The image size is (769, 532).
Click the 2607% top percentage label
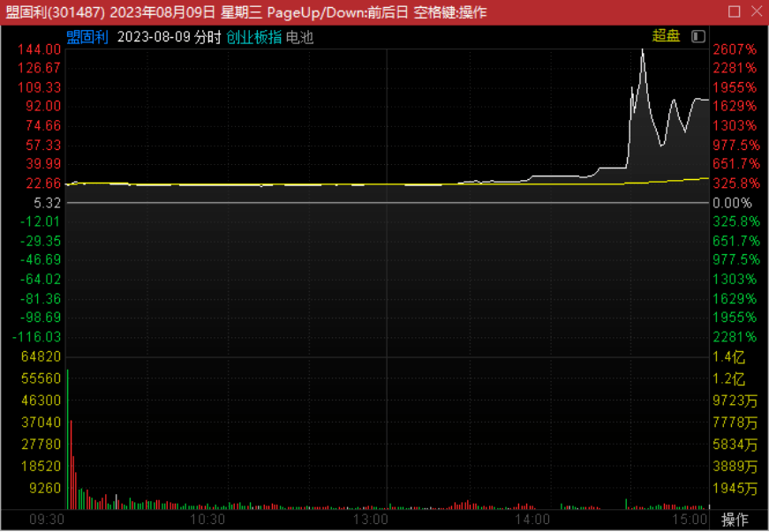(734, 49)
